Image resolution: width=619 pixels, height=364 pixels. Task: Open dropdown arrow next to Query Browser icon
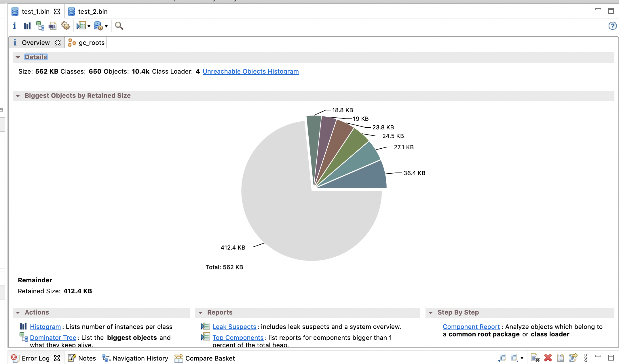[106, 26]
